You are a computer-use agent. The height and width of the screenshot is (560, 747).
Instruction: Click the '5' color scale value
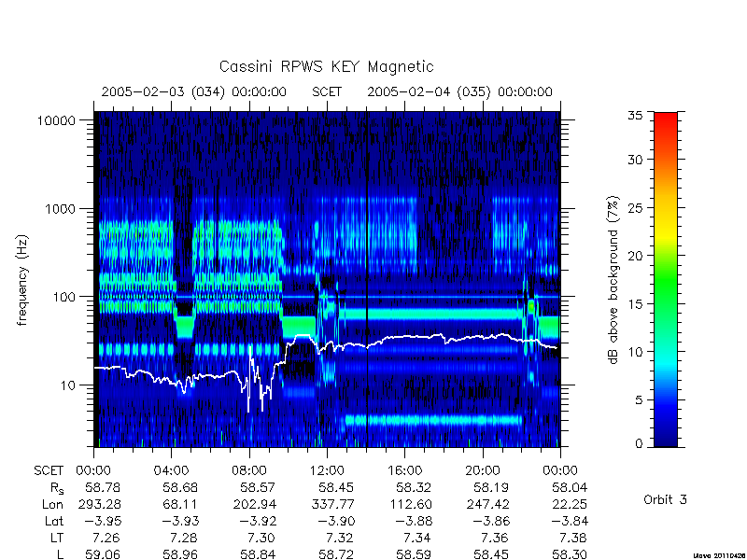pyautogui.click(x=639, y=399)
